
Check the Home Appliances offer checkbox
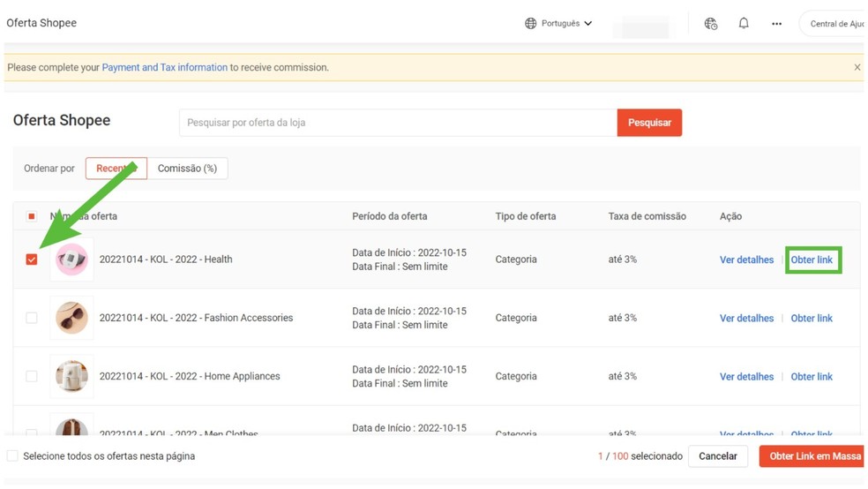pos(32,376)
